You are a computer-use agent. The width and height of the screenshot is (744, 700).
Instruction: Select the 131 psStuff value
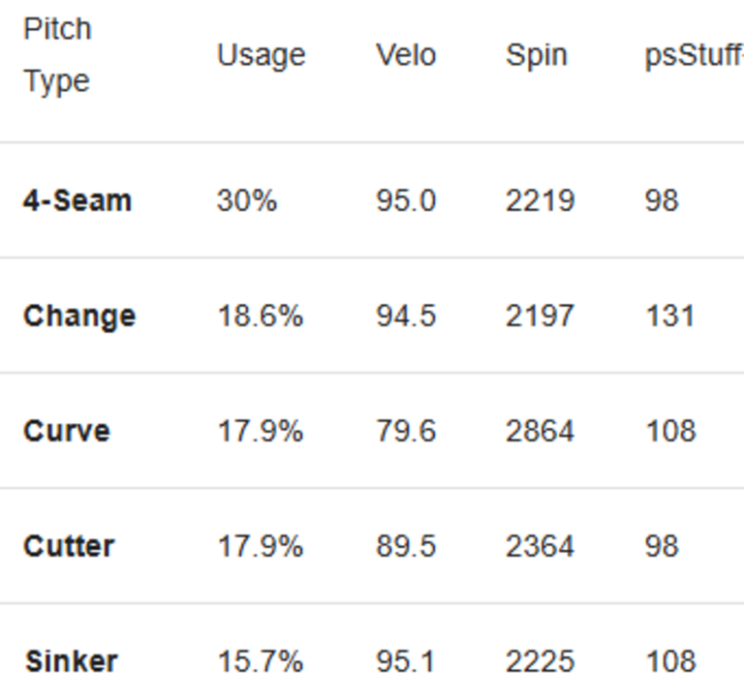click(669, 316)
